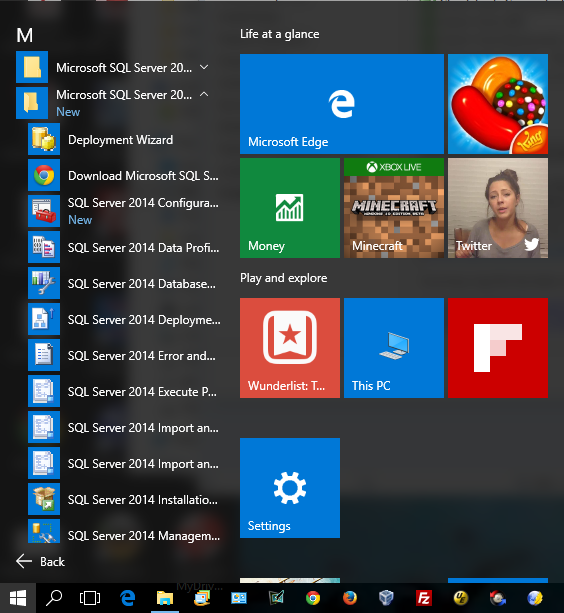
Task: Open the Deployment Wizard app icon
Action: [x=44, y=139]
